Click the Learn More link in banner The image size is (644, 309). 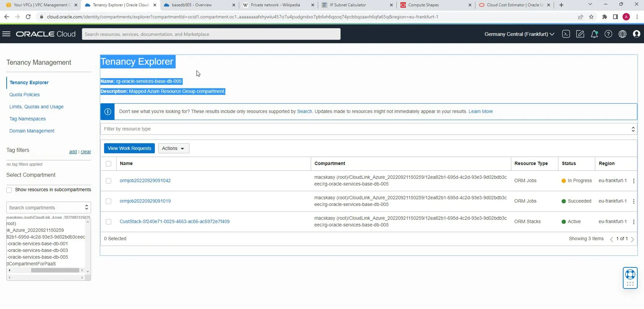point(481,112)
